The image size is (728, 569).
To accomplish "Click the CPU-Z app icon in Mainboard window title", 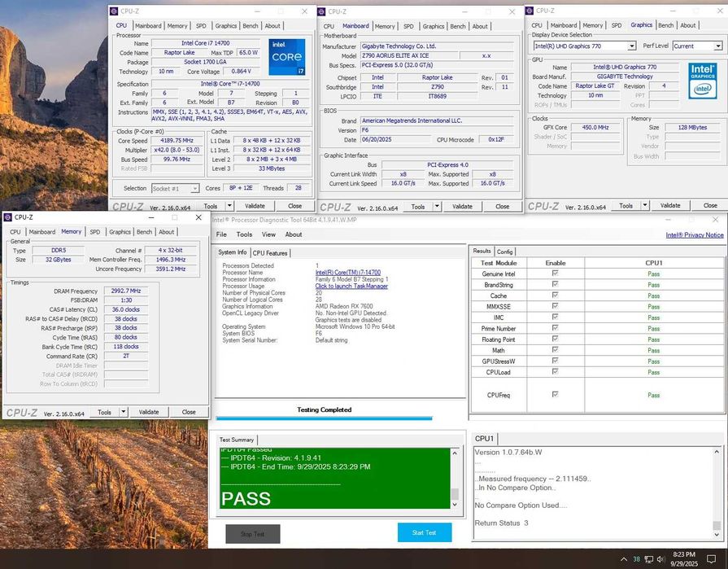I will 321,11.
